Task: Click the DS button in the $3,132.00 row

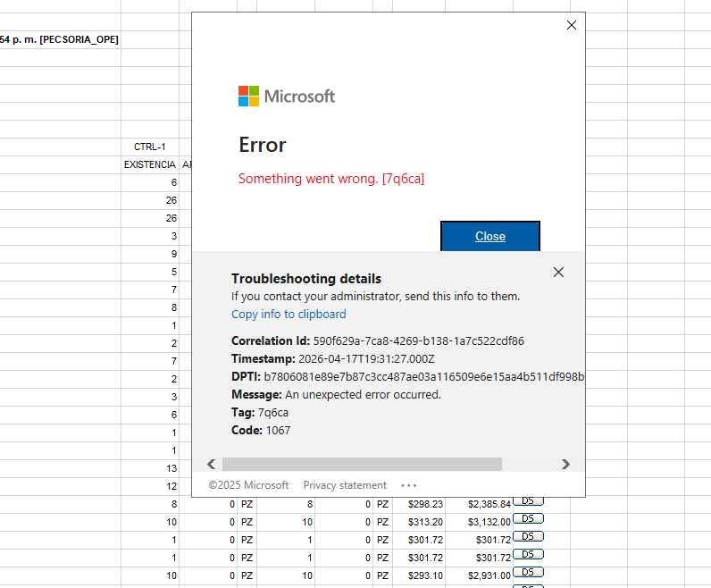Action: point(528,518)
